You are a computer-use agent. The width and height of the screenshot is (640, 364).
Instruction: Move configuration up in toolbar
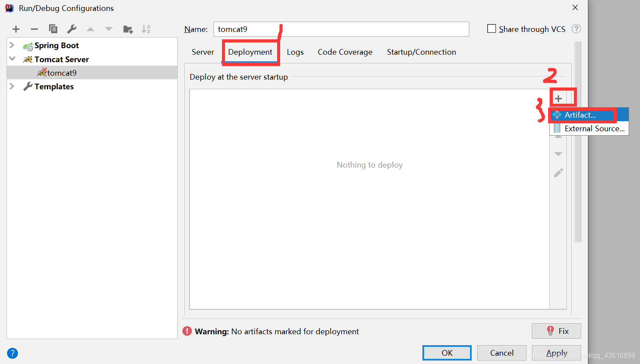[90, 29]
